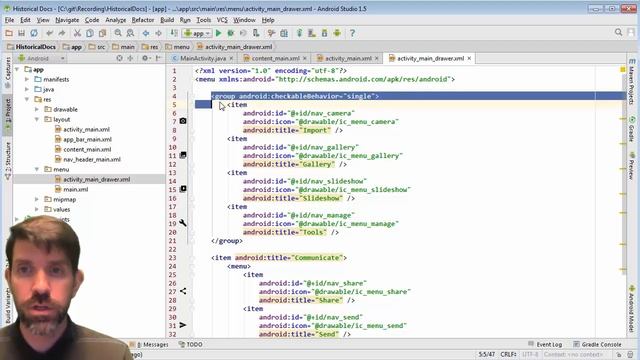Click the Cut scissors icon
Screen dimensions: 640x360
tap(77, 33)
